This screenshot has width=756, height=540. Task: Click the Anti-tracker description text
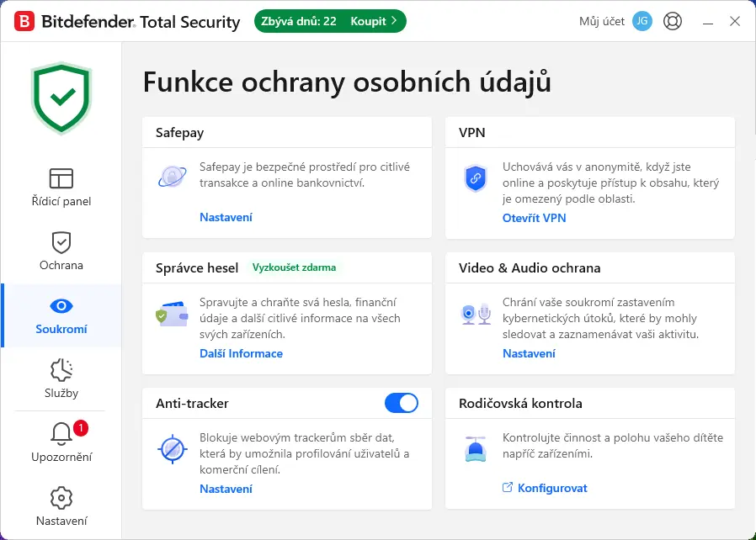pos(304,453)
